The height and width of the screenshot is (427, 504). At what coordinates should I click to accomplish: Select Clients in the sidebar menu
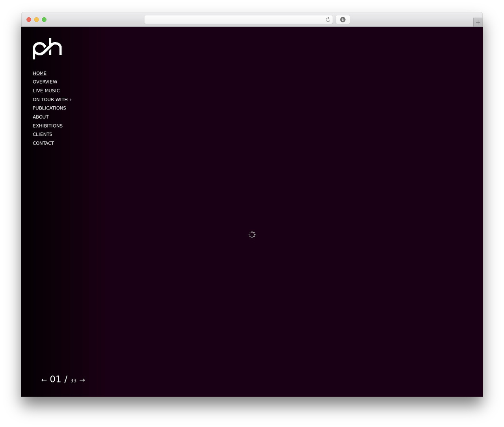43,134
